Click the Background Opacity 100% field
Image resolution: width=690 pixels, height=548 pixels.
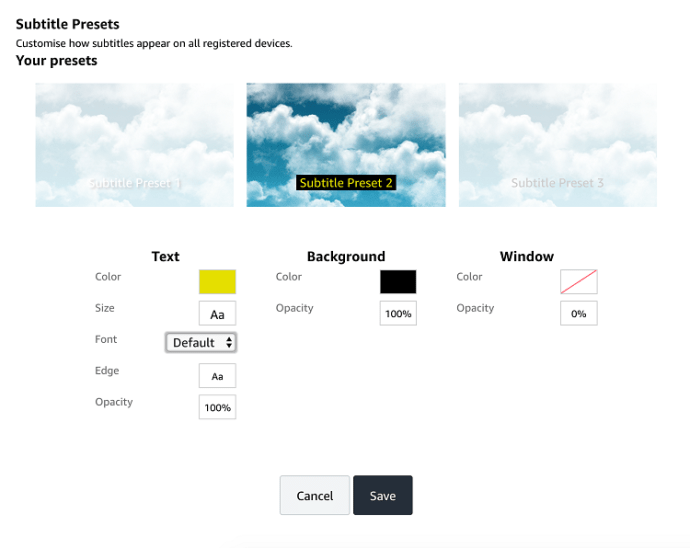(x=398, y=314)
